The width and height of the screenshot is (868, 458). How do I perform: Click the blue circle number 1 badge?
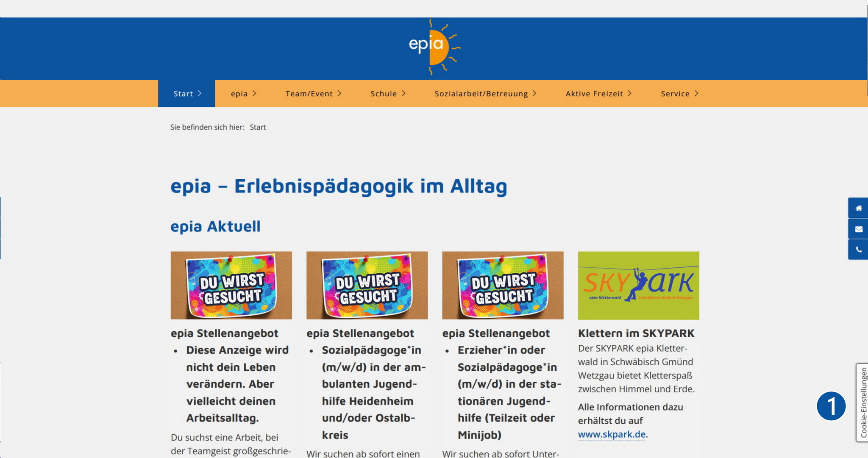(x=831, y=406)
